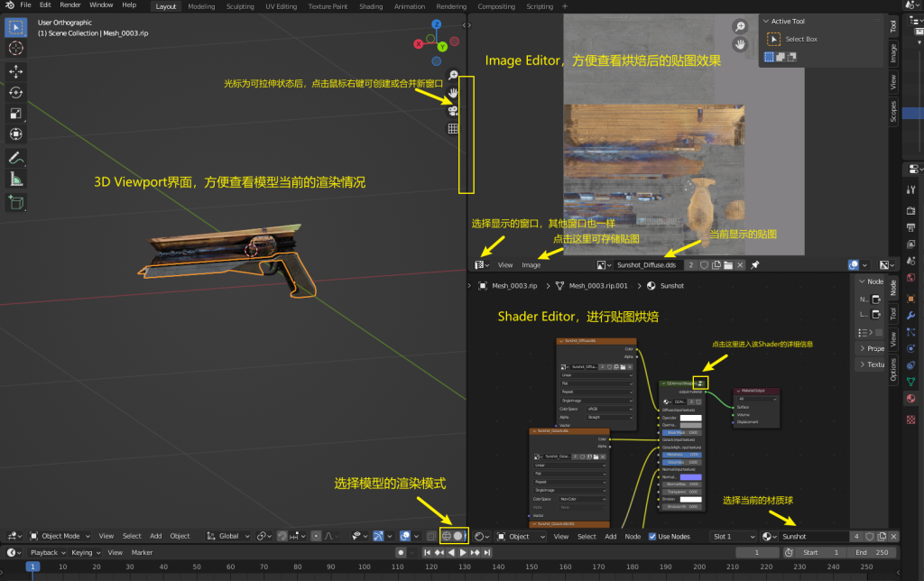
Task: Open the Material properties tab icon
Action: (912, 398)
